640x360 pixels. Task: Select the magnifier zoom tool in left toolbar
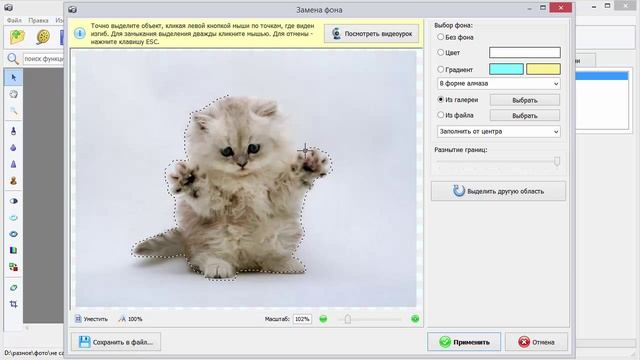13,111
